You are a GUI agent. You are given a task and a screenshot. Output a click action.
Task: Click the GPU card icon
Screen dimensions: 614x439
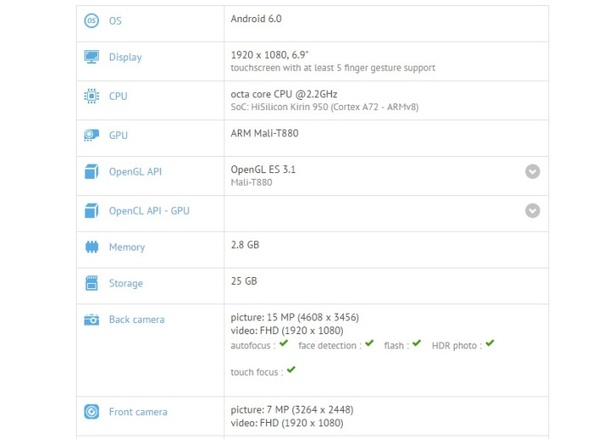point(92,135)
